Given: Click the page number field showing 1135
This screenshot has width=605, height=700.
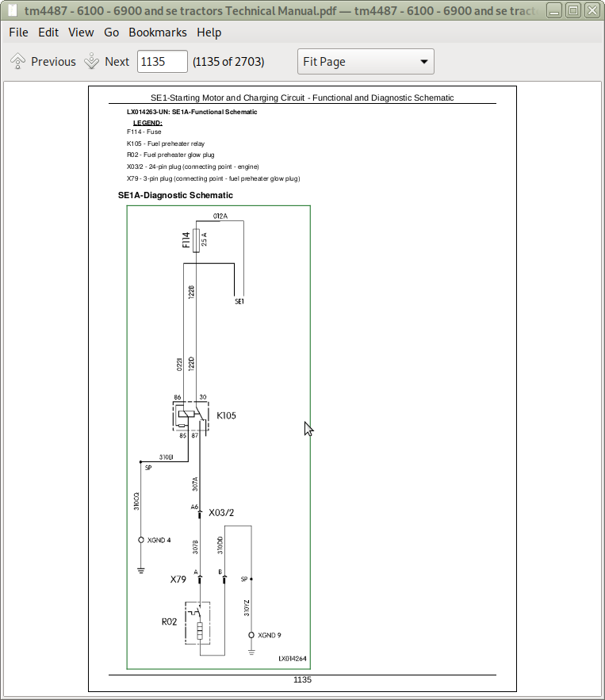Looking at the screenshot, I should click(162, 62).
